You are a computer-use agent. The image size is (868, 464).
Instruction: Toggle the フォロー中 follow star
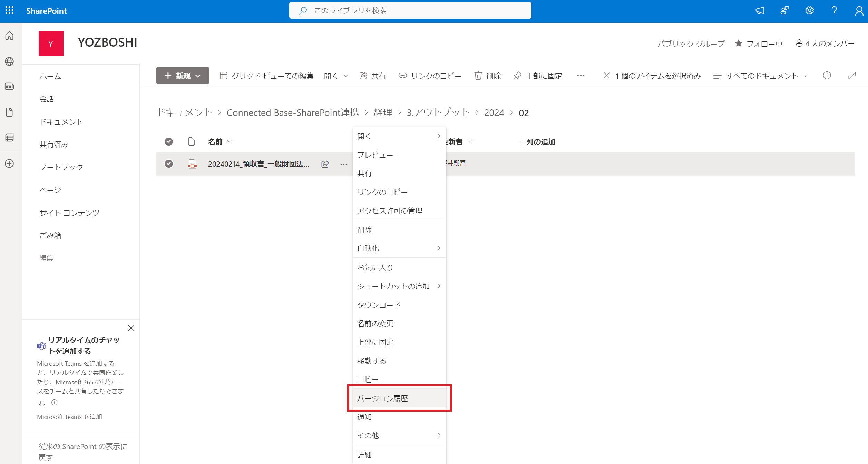(739, 43)
